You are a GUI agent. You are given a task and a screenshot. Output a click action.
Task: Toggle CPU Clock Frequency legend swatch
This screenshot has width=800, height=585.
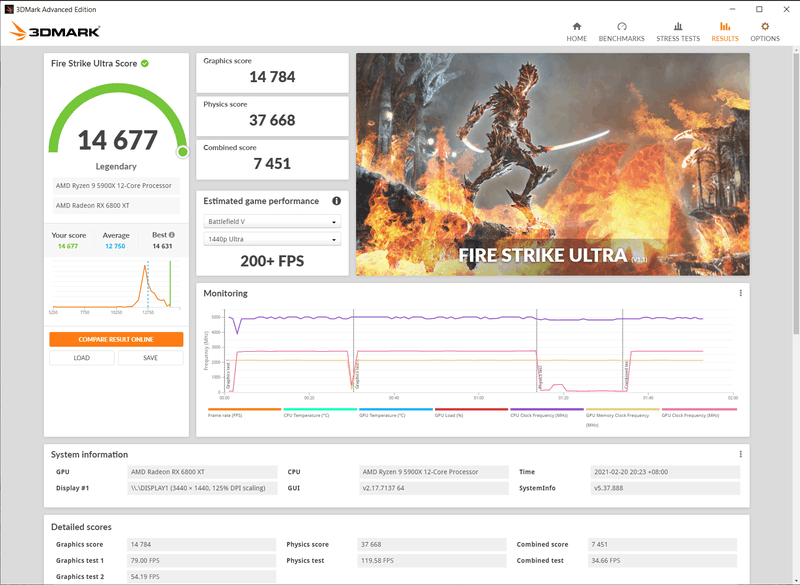[x=546, y=409]
